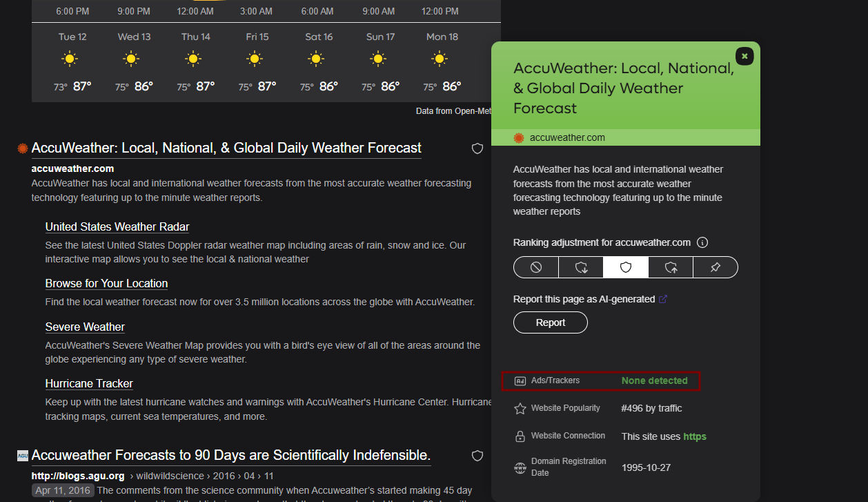Select the Block ranking option icon

(x=536, y=267)
